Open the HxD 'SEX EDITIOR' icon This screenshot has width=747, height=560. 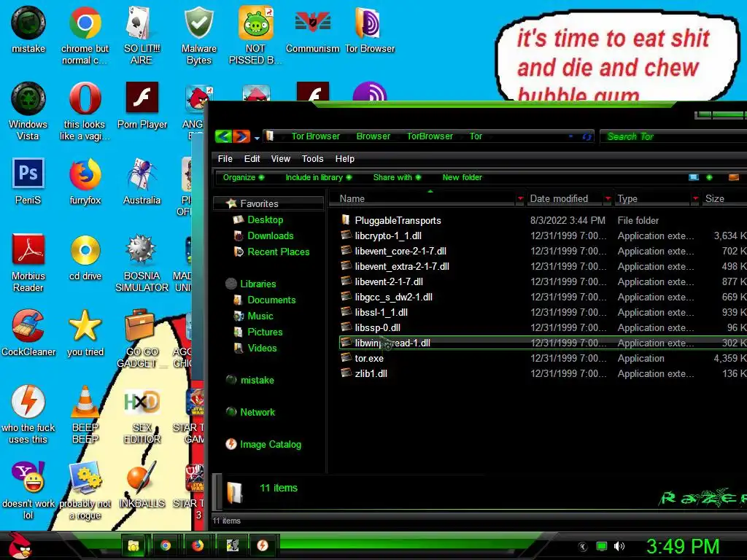(x=142, y=415)
